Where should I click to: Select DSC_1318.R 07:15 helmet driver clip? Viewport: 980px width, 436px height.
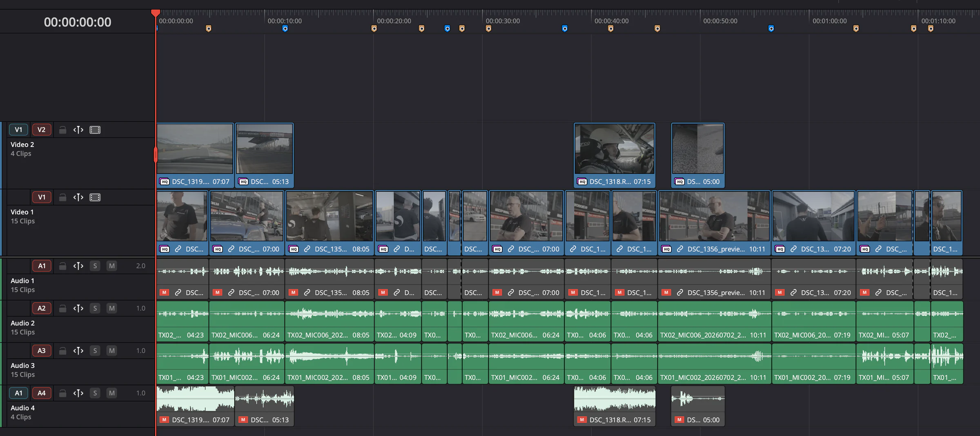(x=615, y=155)
